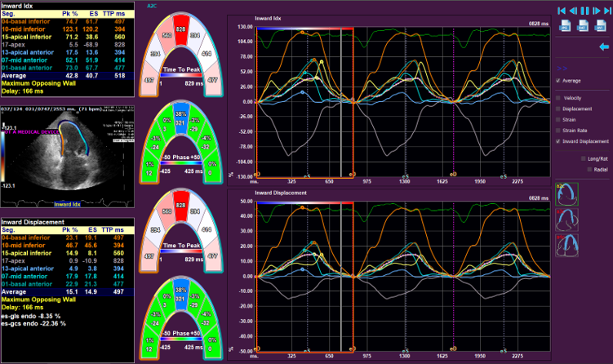Export as JPG image file icon
613x364 pixels.
point(563,28)
